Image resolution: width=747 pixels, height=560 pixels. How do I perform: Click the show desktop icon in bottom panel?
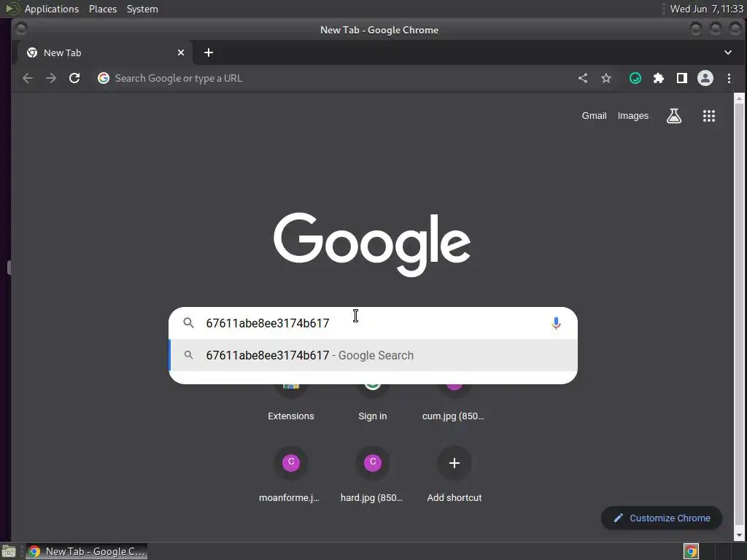pos(8,551)
